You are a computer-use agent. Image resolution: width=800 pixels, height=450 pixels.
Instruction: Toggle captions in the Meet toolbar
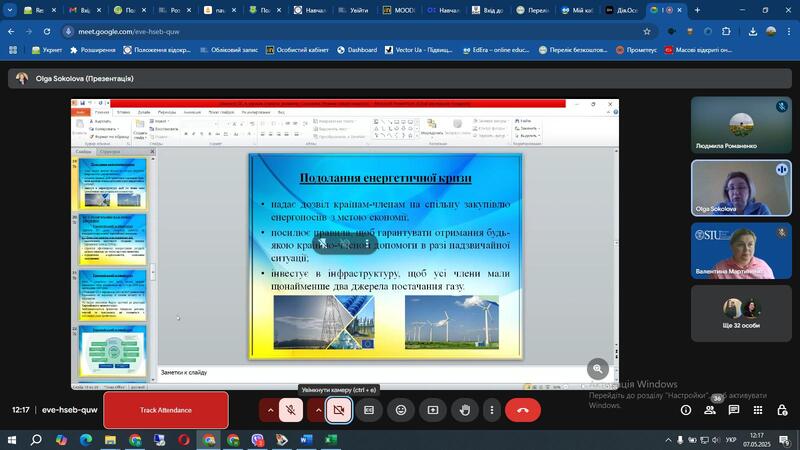point(369,410)
